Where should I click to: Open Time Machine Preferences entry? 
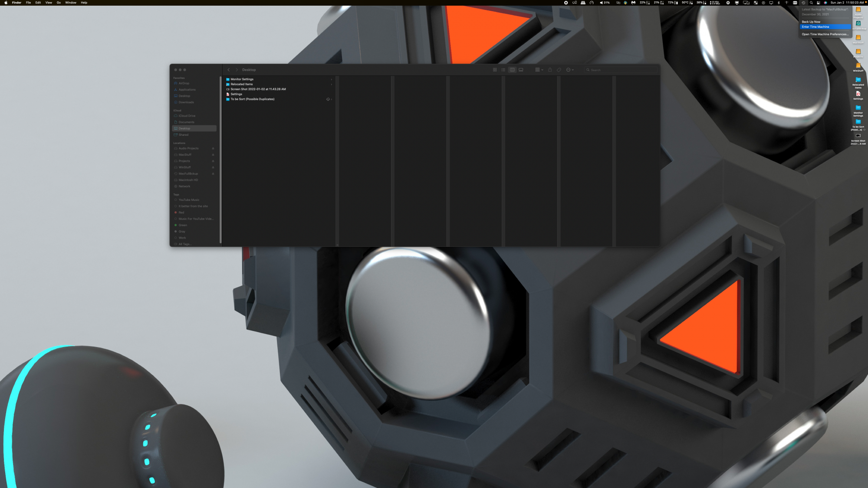[x=825, y=34]
